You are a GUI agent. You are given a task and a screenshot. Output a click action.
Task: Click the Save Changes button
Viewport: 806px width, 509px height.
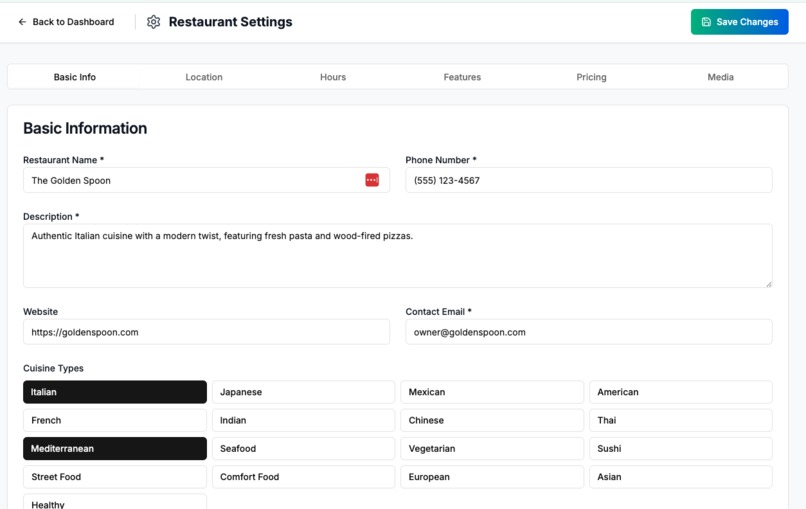point(739,22)
